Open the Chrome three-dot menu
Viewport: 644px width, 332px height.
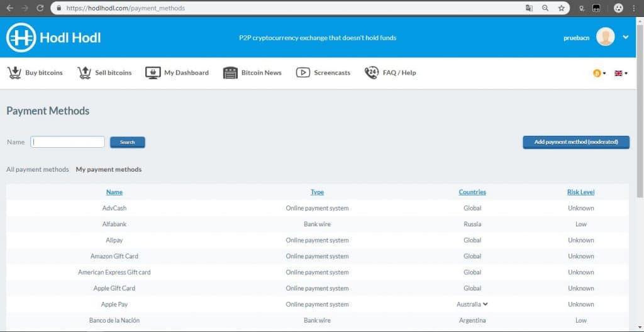tap(634, 8)
